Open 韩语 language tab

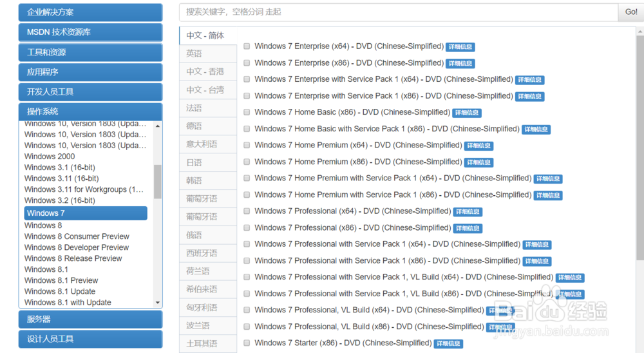[x=208, y=180]
